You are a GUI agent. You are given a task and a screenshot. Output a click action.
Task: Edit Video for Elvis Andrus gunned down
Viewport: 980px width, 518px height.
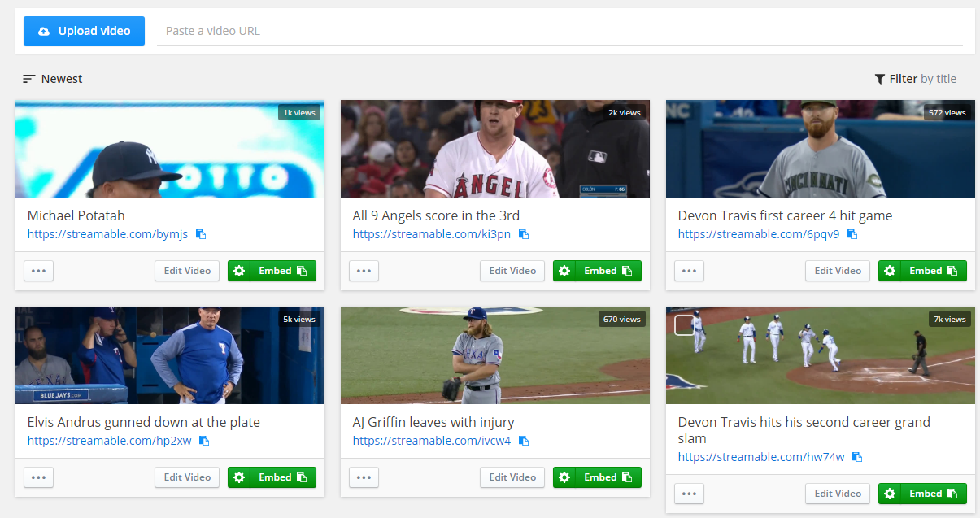coord(187,477)
